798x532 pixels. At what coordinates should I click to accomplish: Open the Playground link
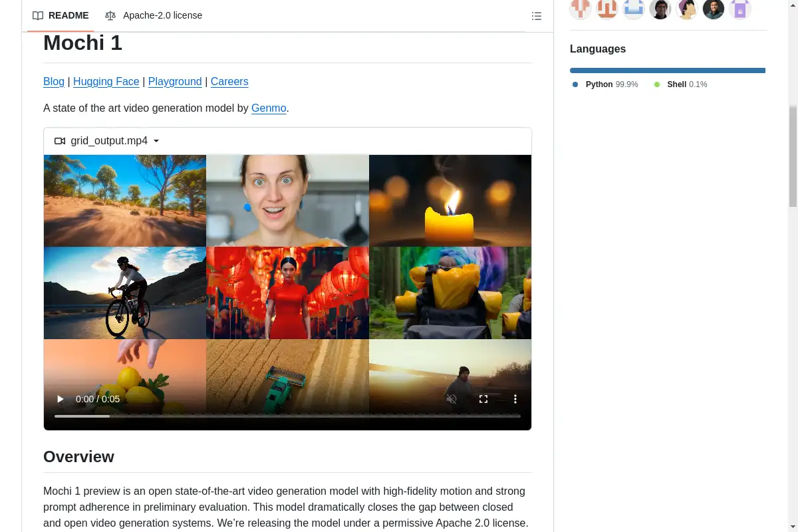click(175, 81)
